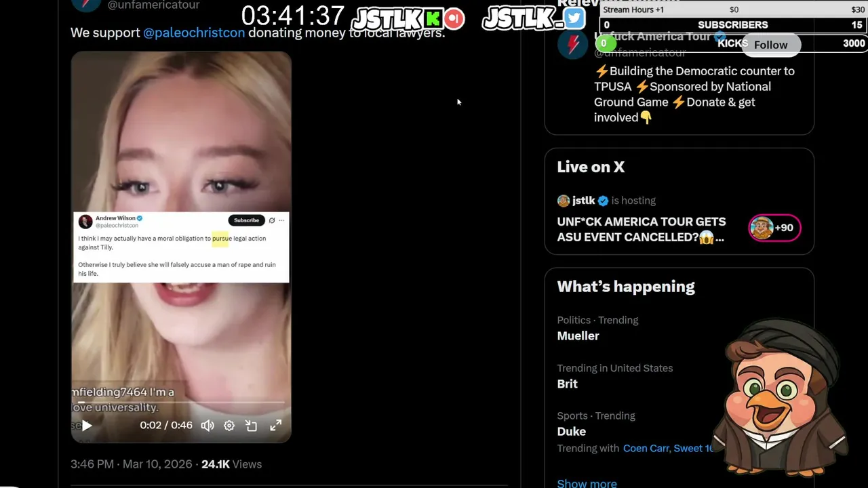Open the @unfamericatour handle at top
This screenshot has height=488, width=868.
pos(154,5)
